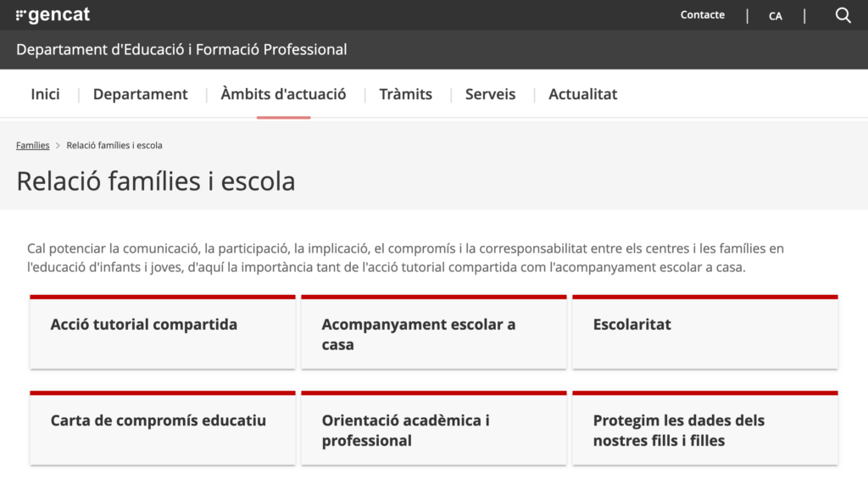
Task: Open Carta de compromís educatiu card
Action: [162, 428]
